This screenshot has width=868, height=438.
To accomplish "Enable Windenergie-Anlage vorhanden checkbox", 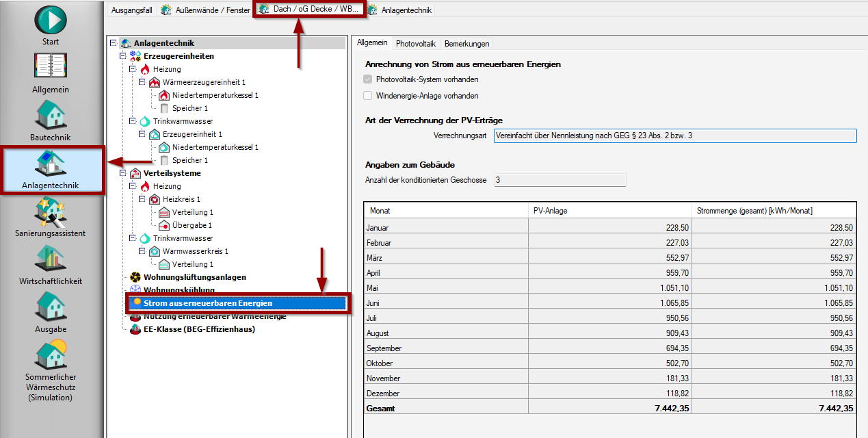I will pyautogui.click(x=368, y=96).
